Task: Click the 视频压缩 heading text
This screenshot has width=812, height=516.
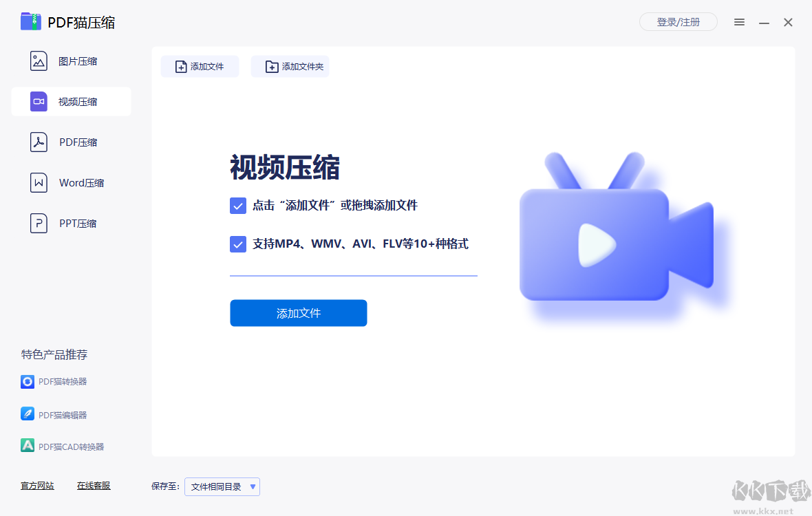Action: pos(285,167)
